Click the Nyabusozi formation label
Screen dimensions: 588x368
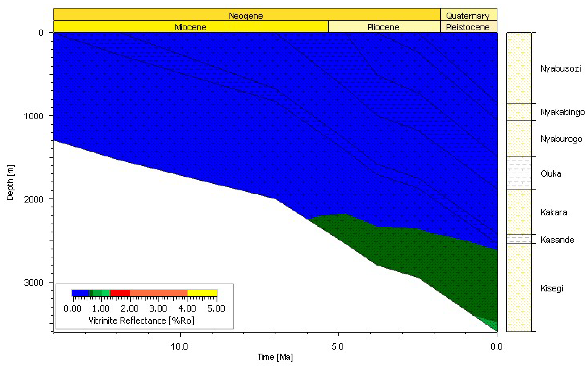click(560, 69)
